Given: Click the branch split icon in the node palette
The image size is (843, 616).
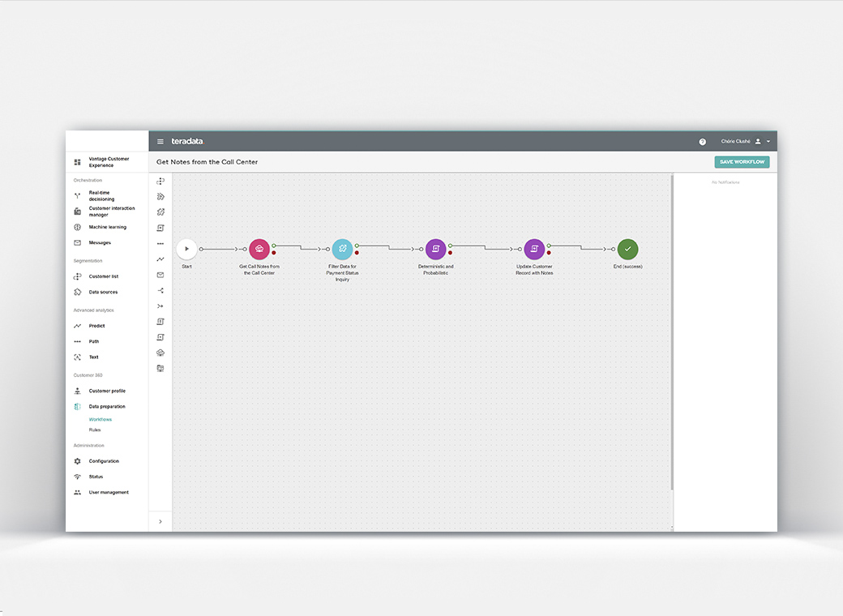Looking at the screenshot, I should (x=160, y=290).
